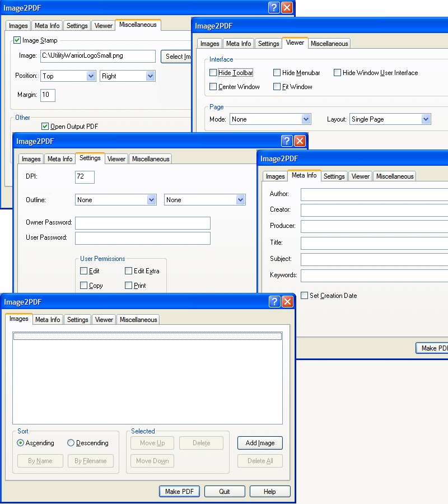
Task: Click the DPI input field
Action: click(85, 177)
